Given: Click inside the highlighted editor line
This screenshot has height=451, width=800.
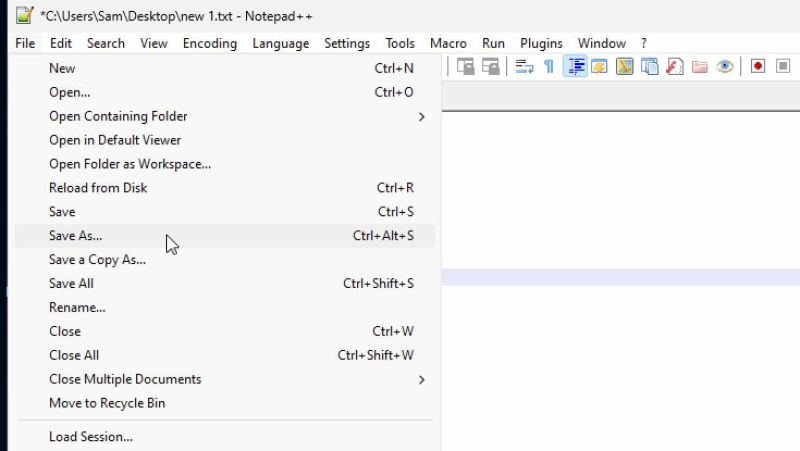Looking at the screenshot, I should pos(620,277).
